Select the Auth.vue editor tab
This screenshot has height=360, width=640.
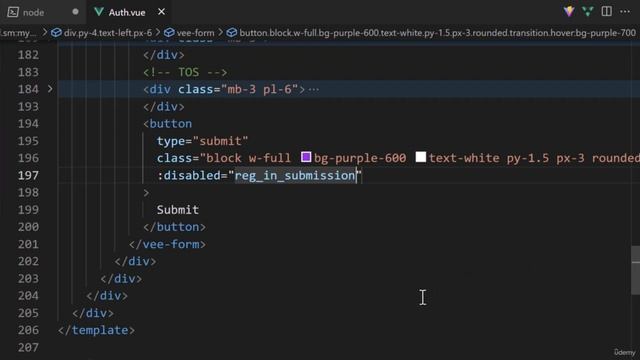coord(127,12)
